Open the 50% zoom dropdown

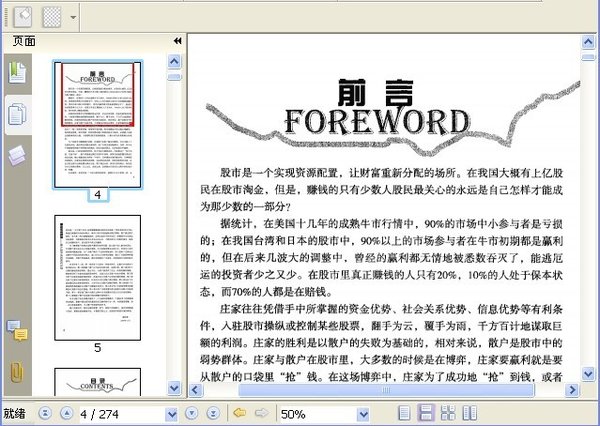363,414
